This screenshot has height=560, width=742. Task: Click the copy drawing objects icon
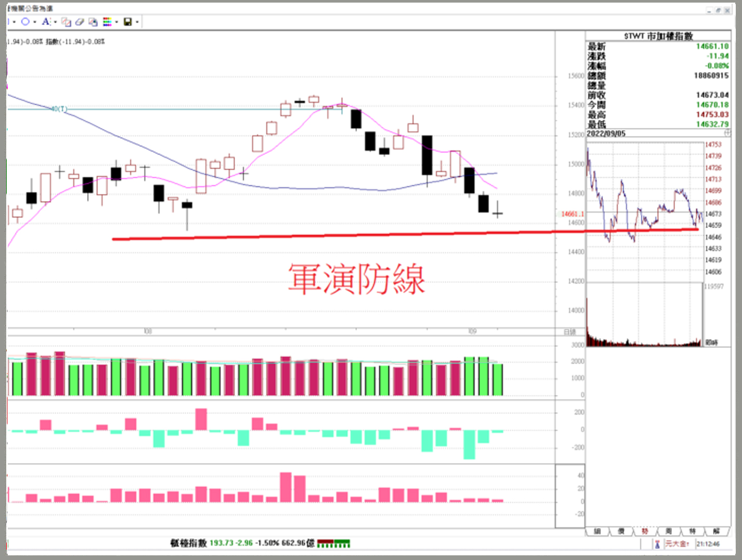click(66, 22)
